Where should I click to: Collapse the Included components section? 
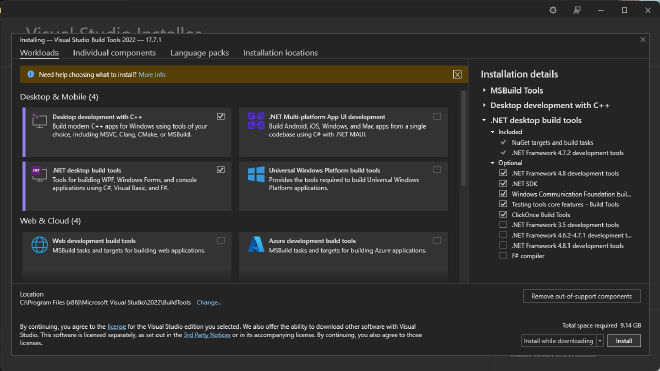coord(492,132)
